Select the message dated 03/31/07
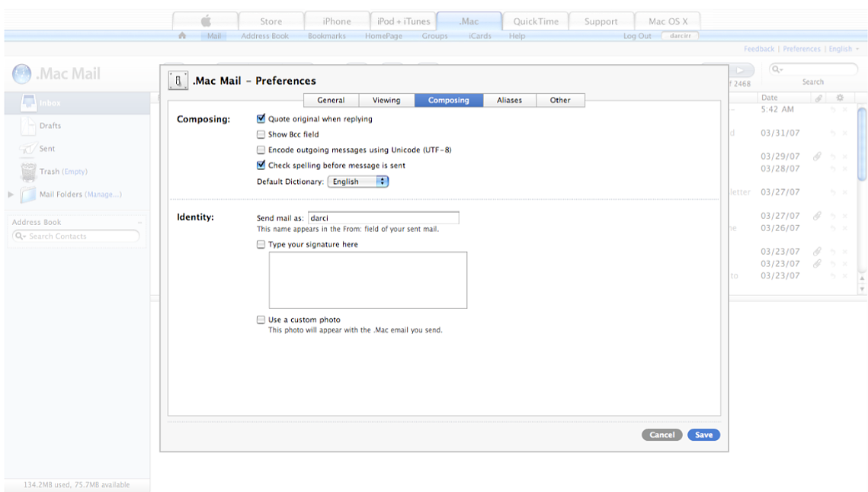 780,133
